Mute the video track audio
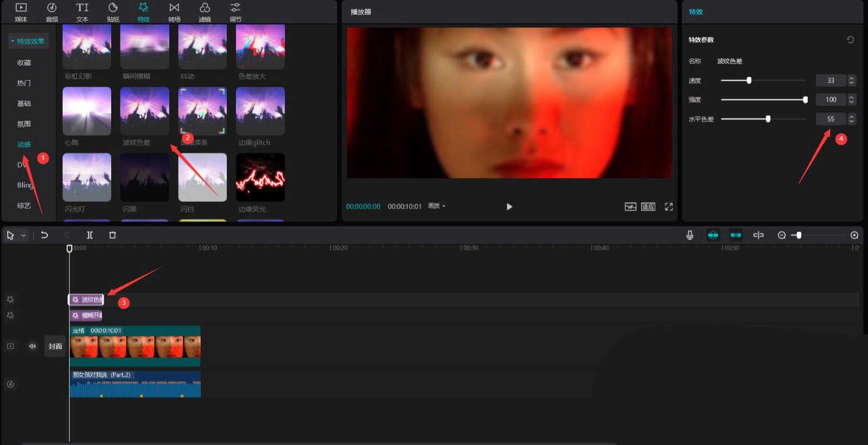The image size is (868, 445). click(x=33, y=346)
